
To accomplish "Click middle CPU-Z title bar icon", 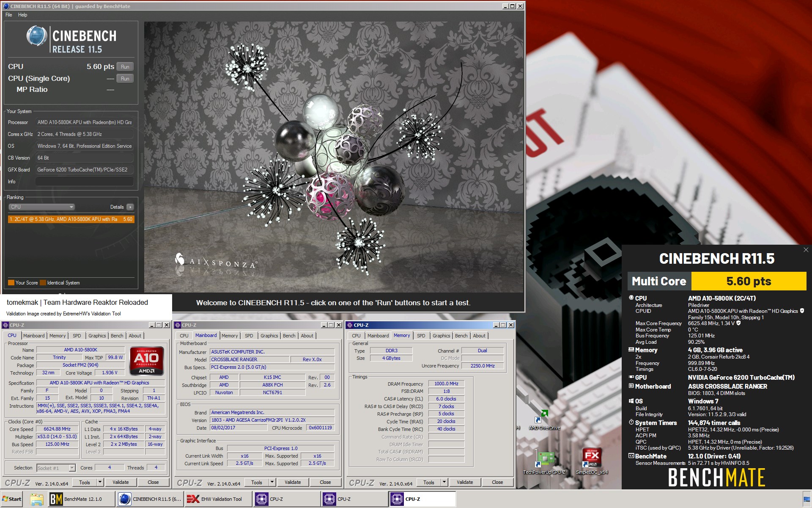I will click(x=178, y=325).
